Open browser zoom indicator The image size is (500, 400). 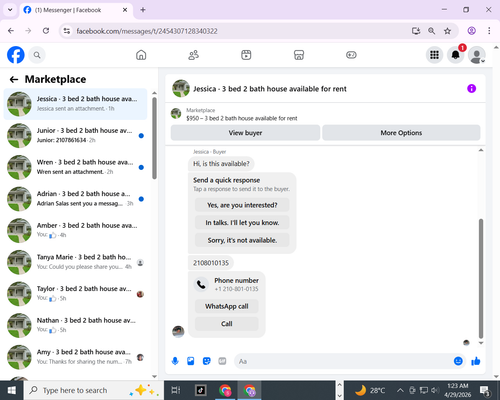coord(432,31)
